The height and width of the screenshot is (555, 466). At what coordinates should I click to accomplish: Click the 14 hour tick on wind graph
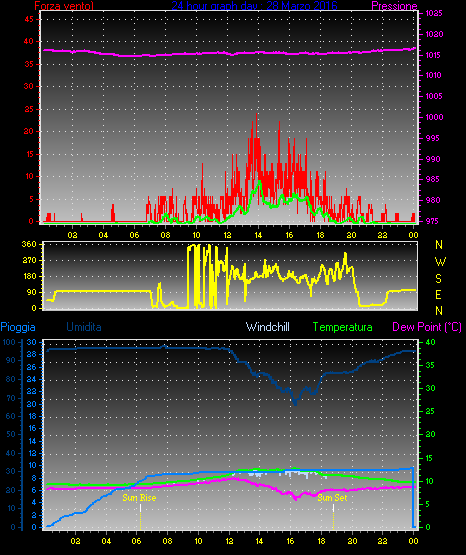pos(258,235)
